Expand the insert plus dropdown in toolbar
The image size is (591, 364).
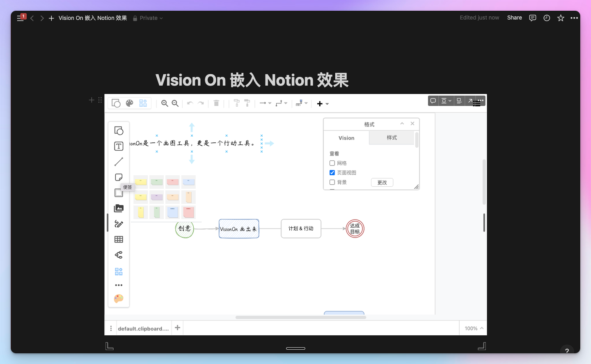328,103
